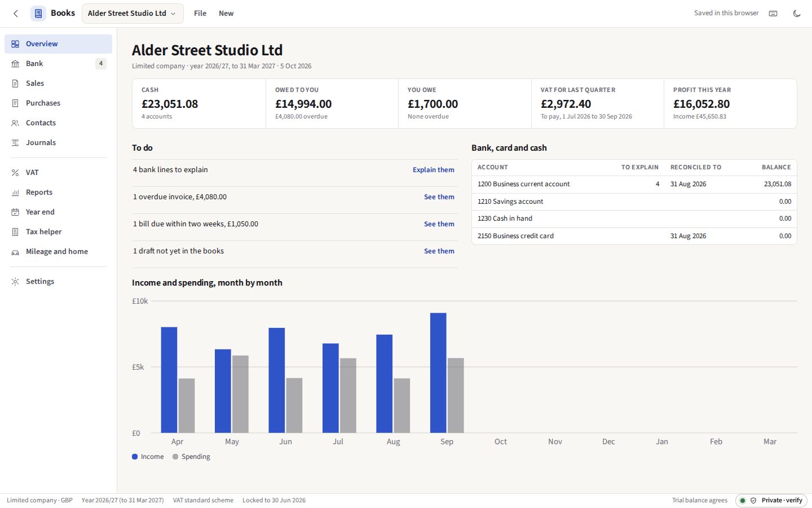The height and width of the screenshot is (508, 812).
Task: Click the Tax helper icon
Action: [x=15, y=232]
